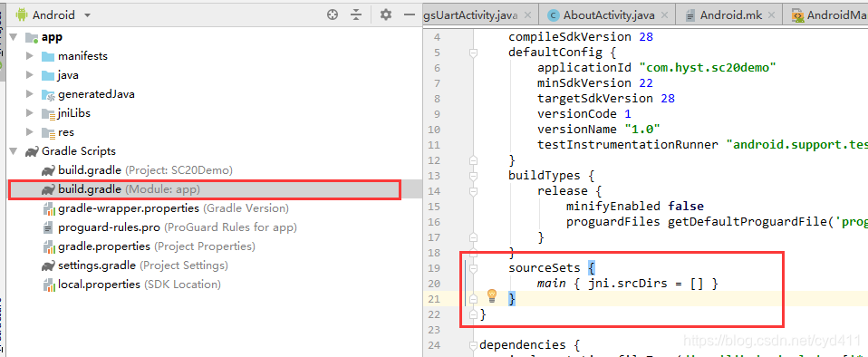Click proguard-rules.pro file icon
Image resolution: width=868 pixels, height=357 pixels.
pyautogui.click(x=48, y=227)
